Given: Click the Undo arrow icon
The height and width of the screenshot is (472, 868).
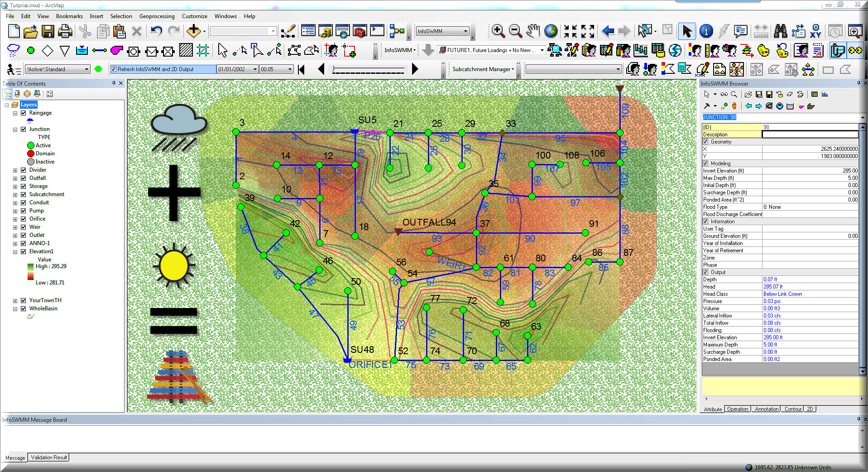Looking at the screenshot, I should (x=156, y=31).
